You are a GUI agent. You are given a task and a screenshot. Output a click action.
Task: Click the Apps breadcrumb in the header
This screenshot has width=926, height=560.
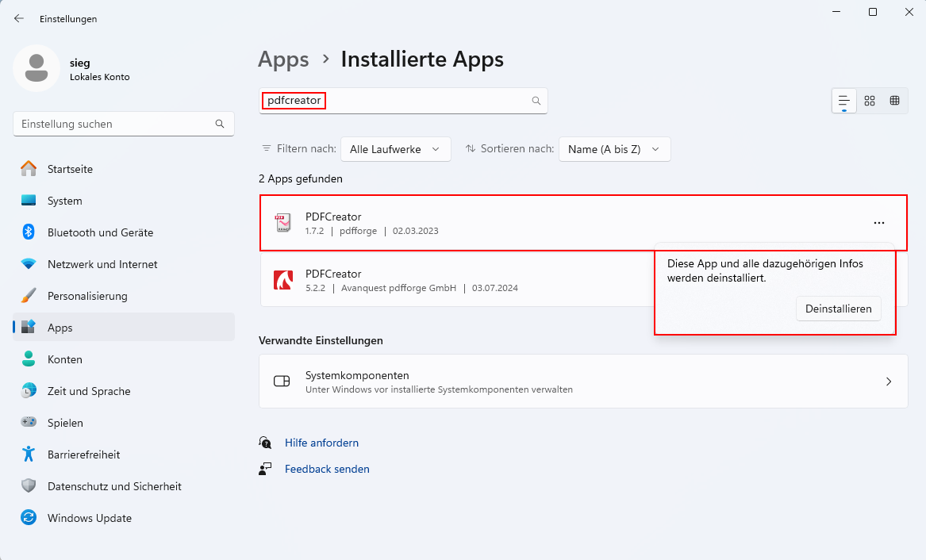pyautogui.click(x=283, y=59)
